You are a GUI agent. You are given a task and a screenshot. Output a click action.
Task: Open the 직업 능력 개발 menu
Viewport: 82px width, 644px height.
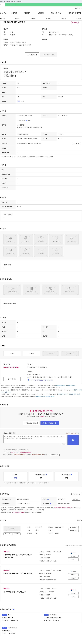[x=56, y=13]
